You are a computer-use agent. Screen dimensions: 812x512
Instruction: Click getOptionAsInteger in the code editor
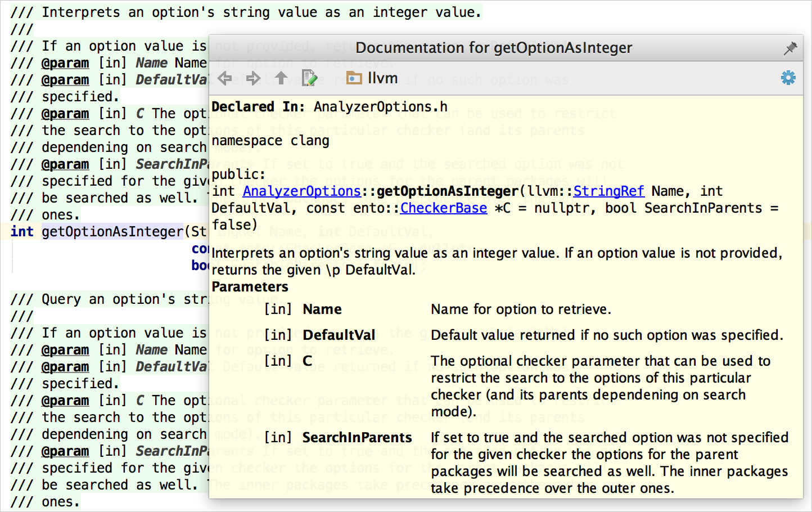coord(112,232)
